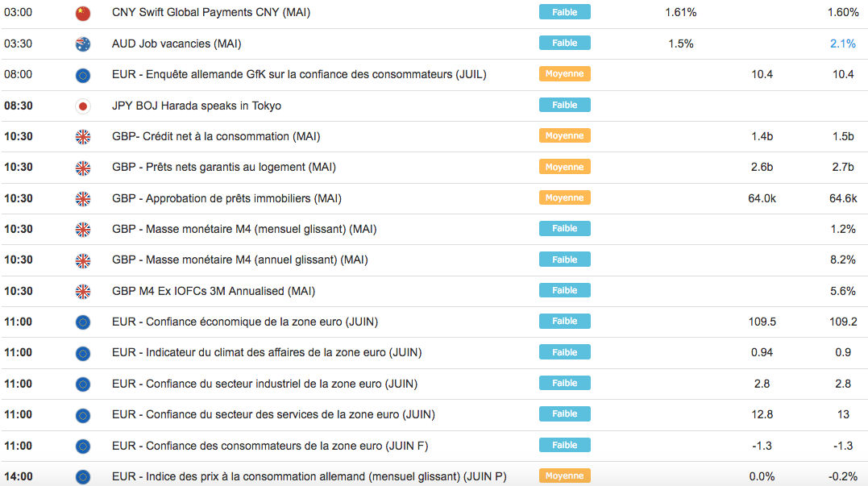Open EUR Confiance du secteur des services event
This screenshot has height=486, width=868.
tap(273, 414)
